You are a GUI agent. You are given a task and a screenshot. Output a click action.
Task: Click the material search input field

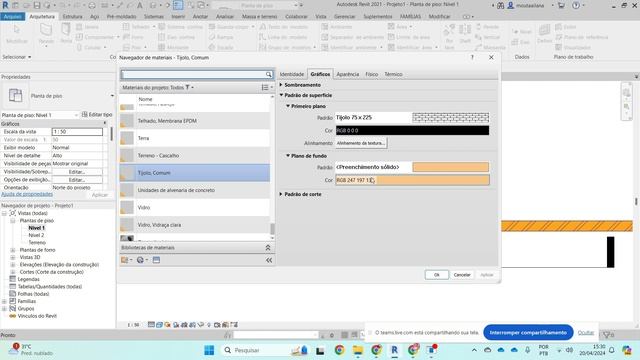click(193, 74)
